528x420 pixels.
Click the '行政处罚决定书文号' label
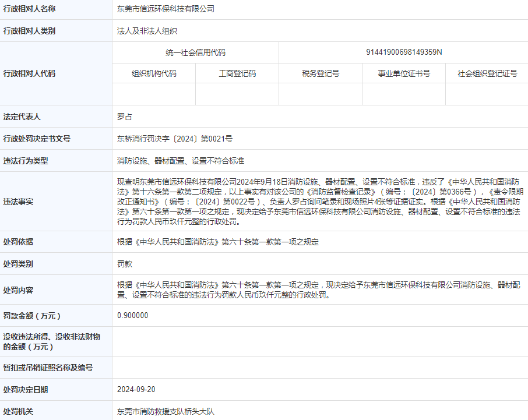tap(37, 139)
